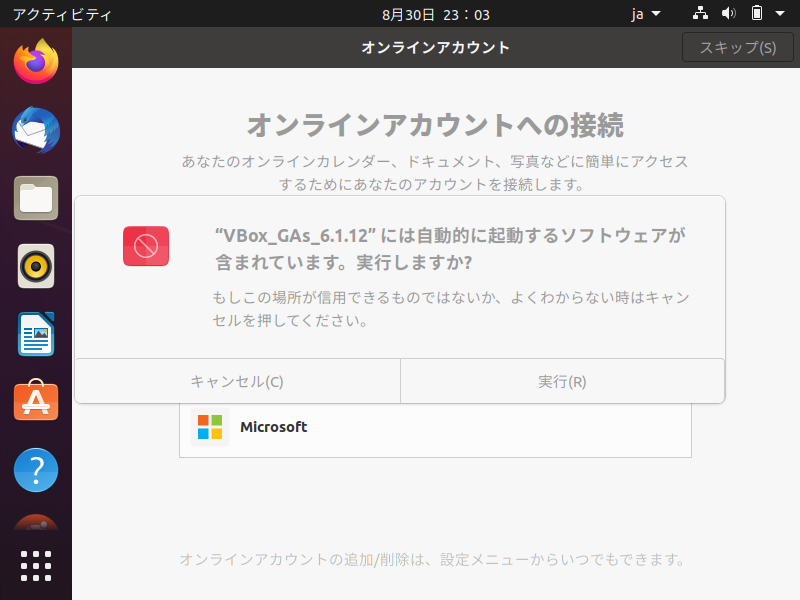Open the clock and calendar menu
Screen dimensions: 800x600
(x=436, y=14)
